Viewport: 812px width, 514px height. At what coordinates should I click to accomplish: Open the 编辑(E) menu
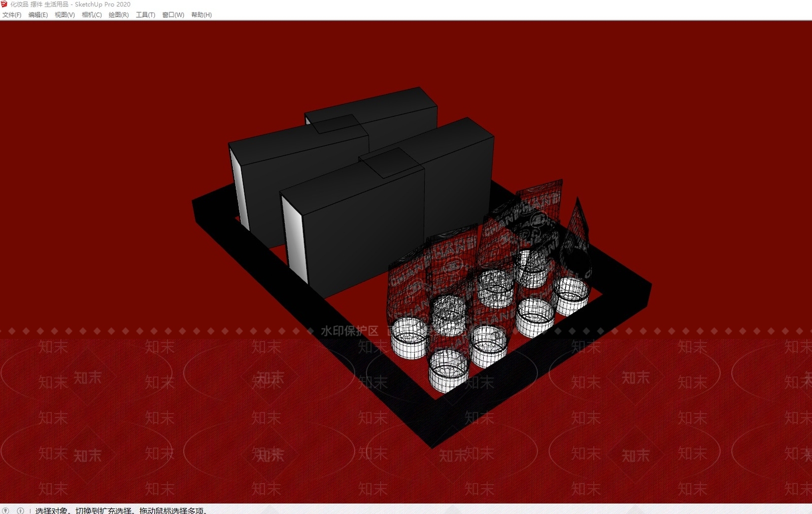(x=38, y=15)
